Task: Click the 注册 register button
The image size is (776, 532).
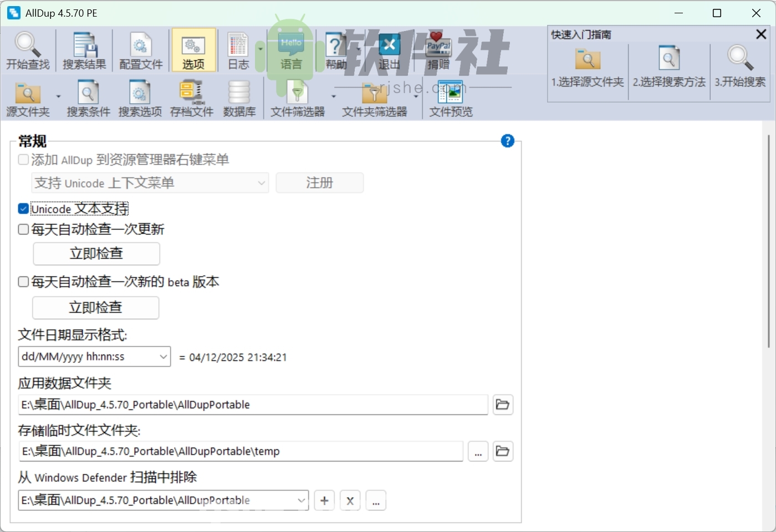Action: [x=319, y=183]
